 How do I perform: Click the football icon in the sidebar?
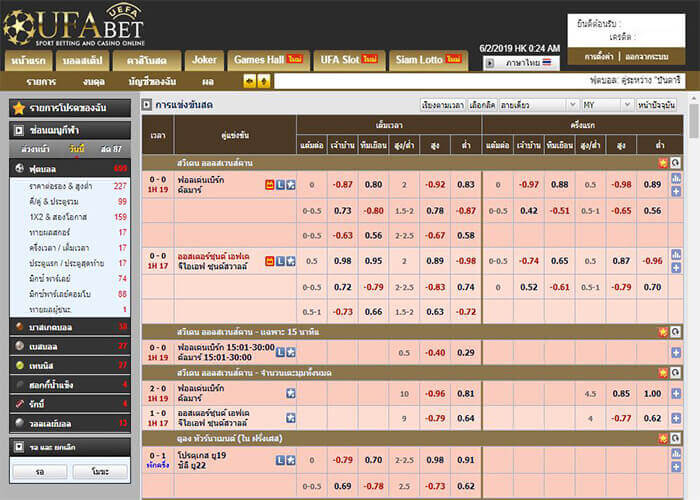pyautogui.click(x=20, y=168)
